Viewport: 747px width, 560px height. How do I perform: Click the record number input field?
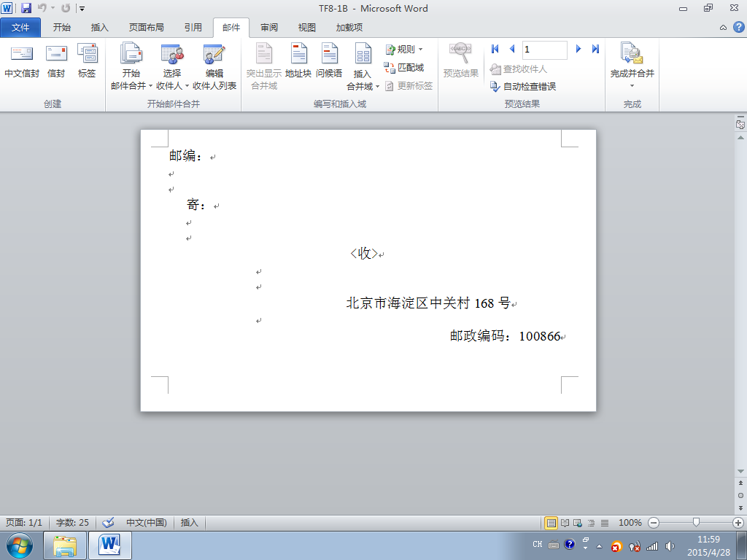pyautogui.click(x=544, y=50)
